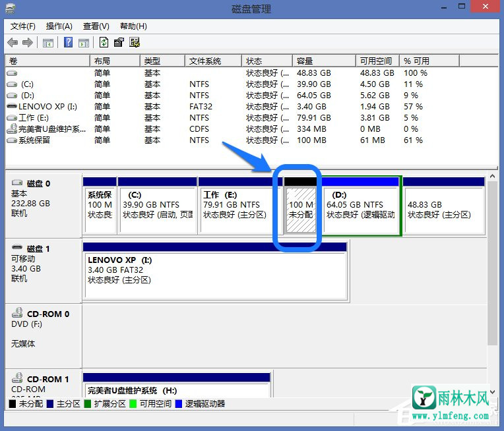Open the 操作(A) menu
The width and height of the screenshot is (504, 431).
point(59,26)
